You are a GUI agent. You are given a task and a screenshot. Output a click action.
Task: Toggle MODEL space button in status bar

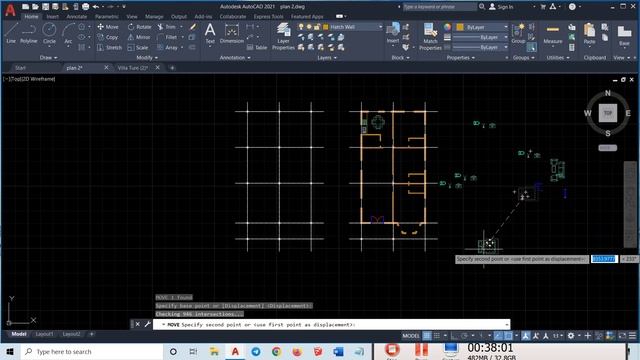411,336
